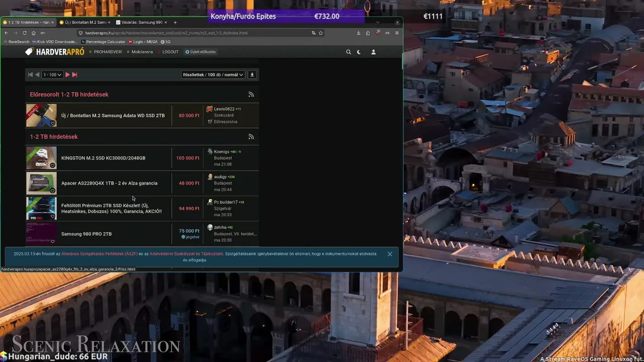Open the list all tabs dropdown arrow
Image resolution: width=644 pixels, height=362 pixels.
[x=377, y=22]
